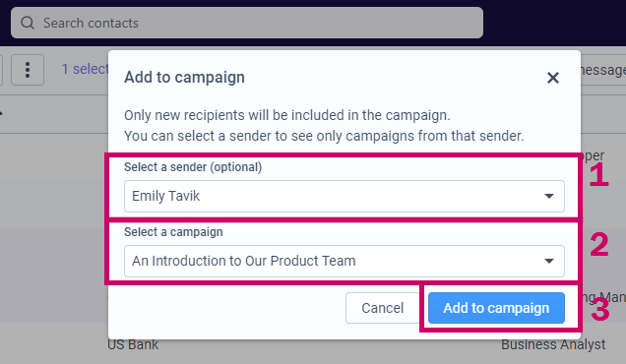Click the cut-off button left of three-dot menu

(x=1, y=70)
